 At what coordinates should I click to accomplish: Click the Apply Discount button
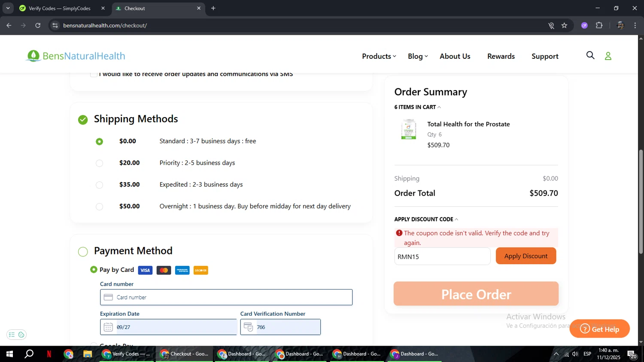526,256
